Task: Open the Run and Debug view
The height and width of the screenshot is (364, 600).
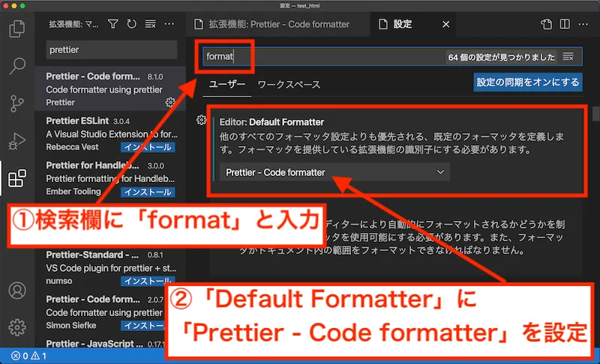Action: click(16, 141)
